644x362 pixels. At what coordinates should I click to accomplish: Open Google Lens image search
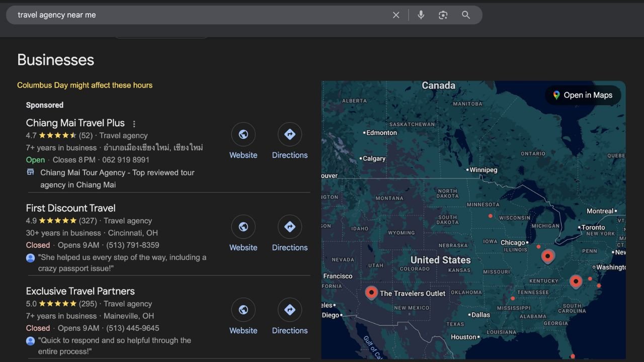[443, 15]
